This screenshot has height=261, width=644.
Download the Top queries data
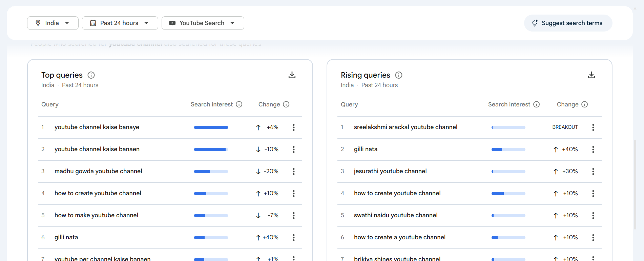click(x=292, y=75)
